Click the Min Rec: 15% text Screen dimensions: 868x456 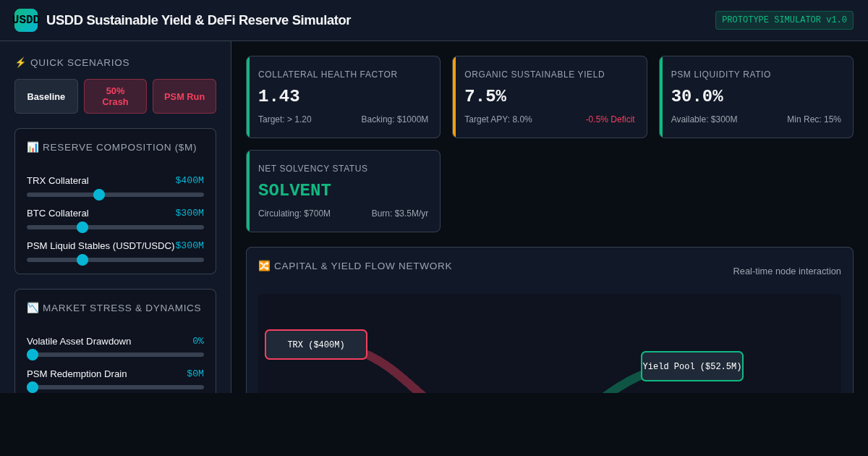pyautogui.click(x=814, y=119)
